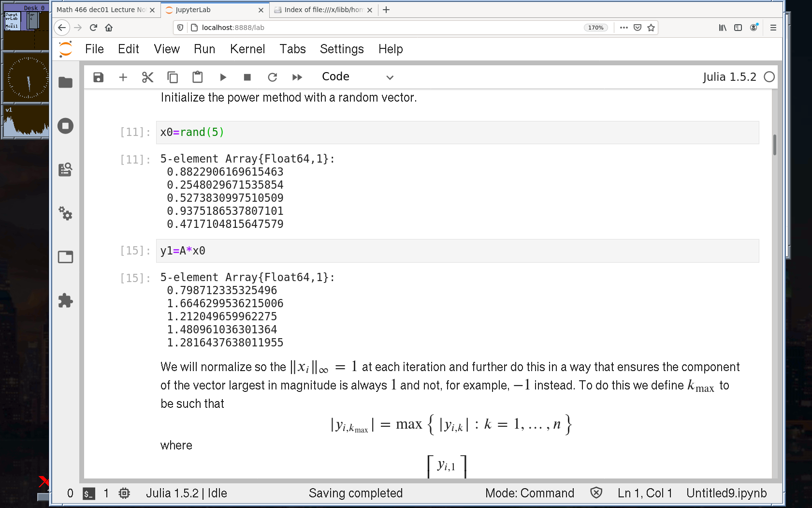
Task: Run the selected cell with the play icon
Action: point(223,77)
